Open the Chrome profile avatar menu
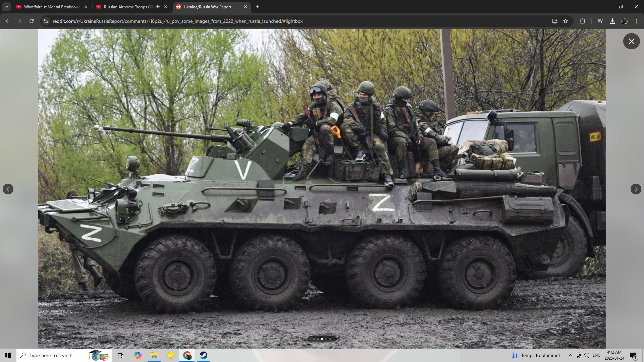 pos(625,21)
